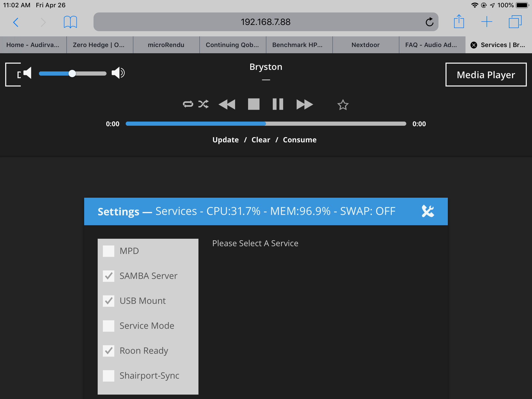Screen dimensions: 532x399
Task: Uncheck the Roon Ready checkbox
Action: [x=109, y=351]
